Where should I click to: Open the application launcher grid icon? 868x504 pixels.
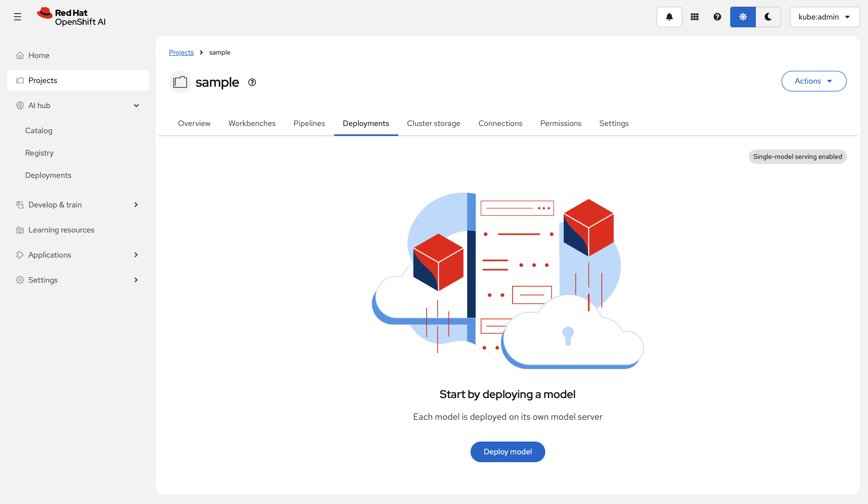tap(695, 17)
